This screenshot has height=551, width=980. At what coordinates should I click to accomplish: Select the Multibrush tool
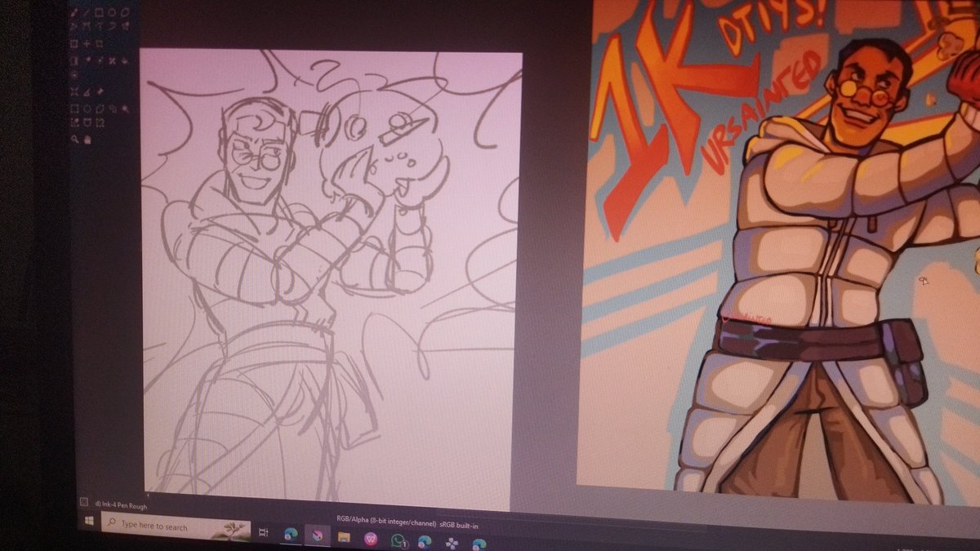click(x=125, y=25)
